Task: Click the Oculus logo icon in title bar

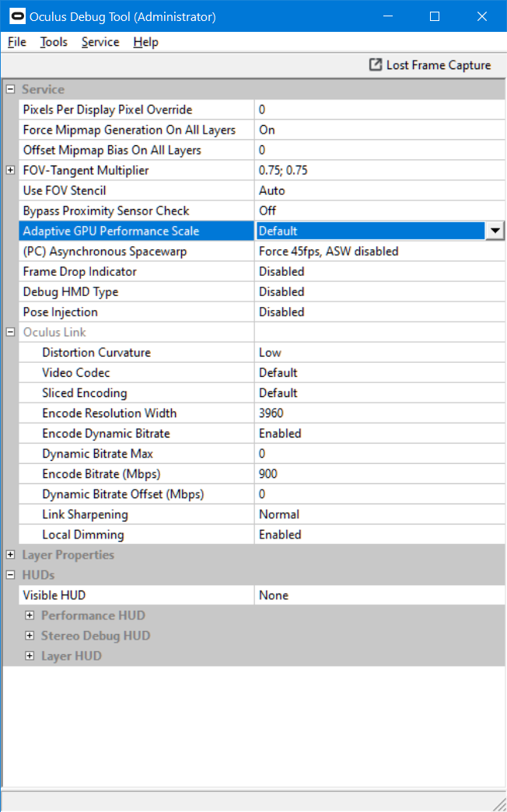Action: coord(17,16)
